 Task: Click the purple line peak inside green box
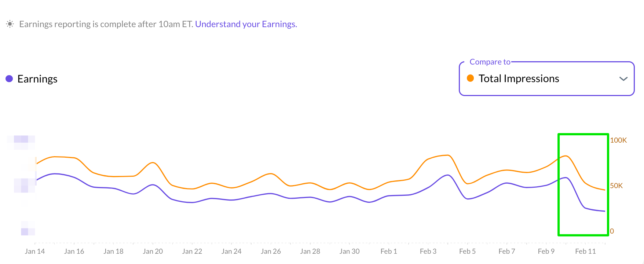pyautogui.click(x=566, y=177)
